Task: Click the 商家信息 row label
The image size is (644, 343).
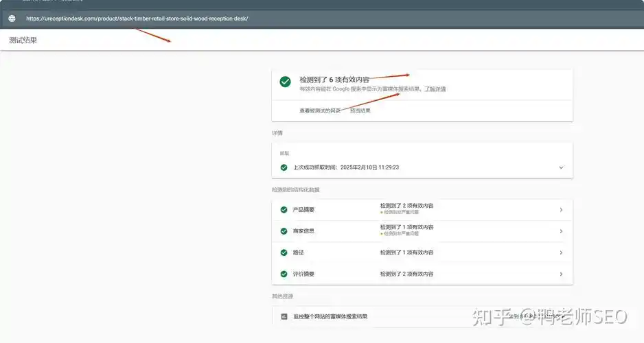Action: pos(303,231)
